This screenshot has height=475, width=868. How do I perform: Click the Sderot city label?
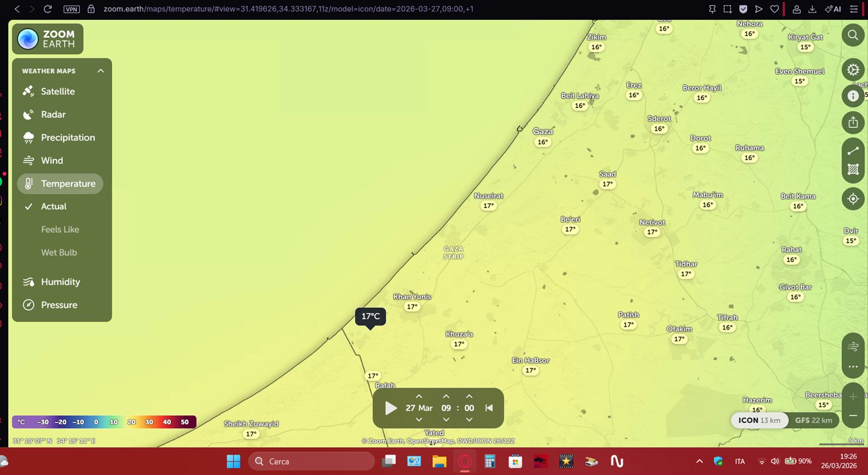[659, 119]
